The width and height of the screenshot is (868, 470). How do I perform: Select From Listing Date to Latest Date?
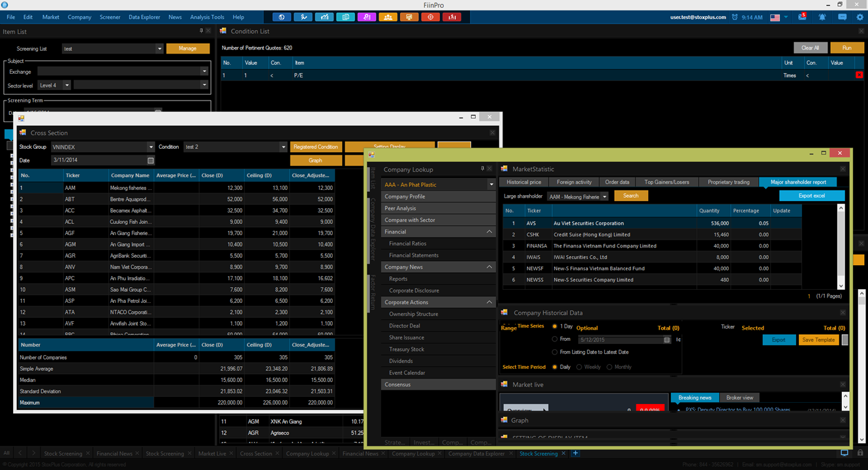tap(555, 352)
